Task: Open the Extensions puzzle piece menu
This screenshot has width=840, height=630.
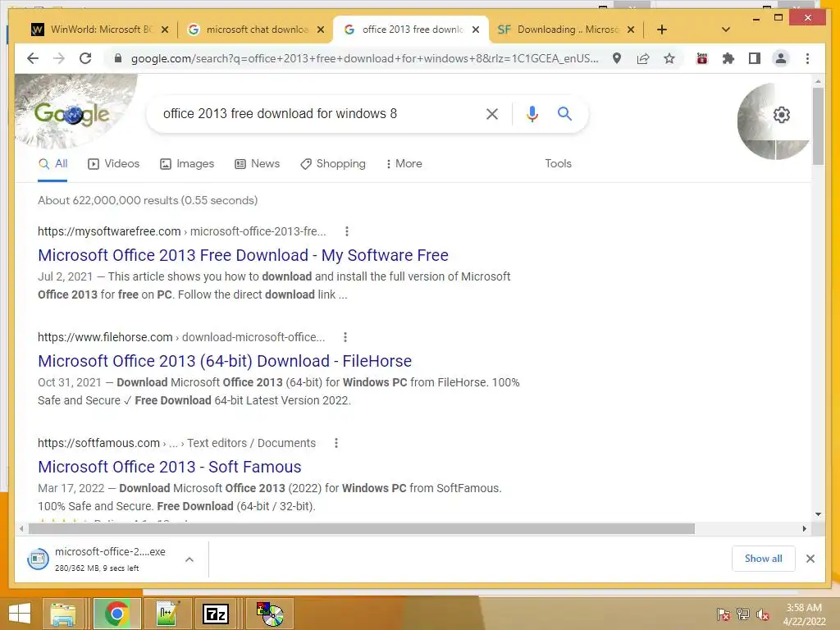Action: coord(728,58)
